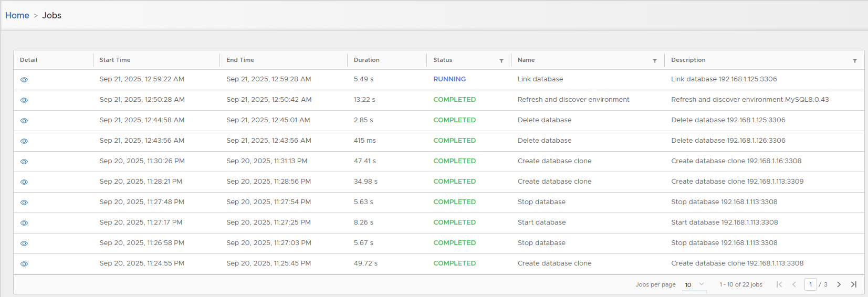View details of the running Link database job

pyautogui.click(x=24, y=80)
